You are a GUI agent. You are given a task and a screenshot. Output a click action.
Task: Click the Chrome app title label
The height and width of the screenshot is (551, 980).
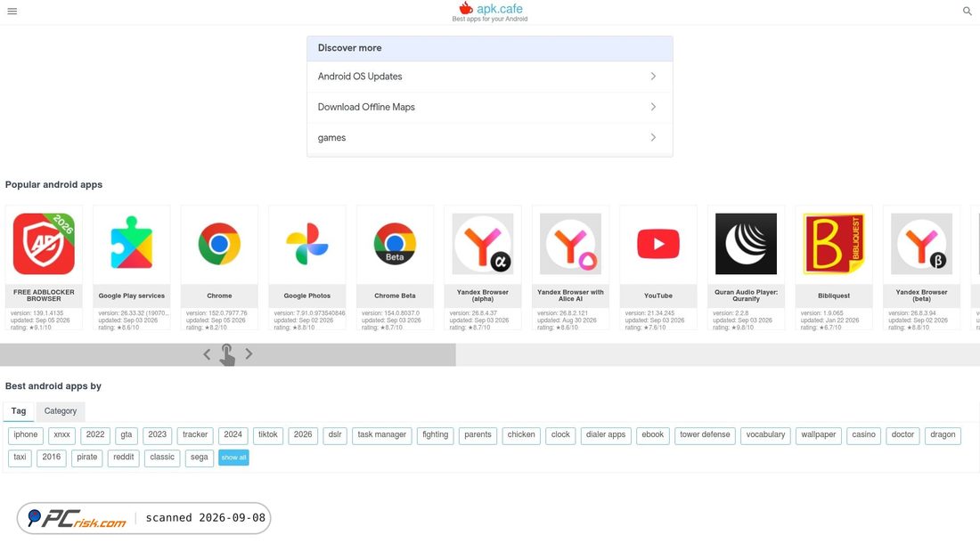pos(219,296)
